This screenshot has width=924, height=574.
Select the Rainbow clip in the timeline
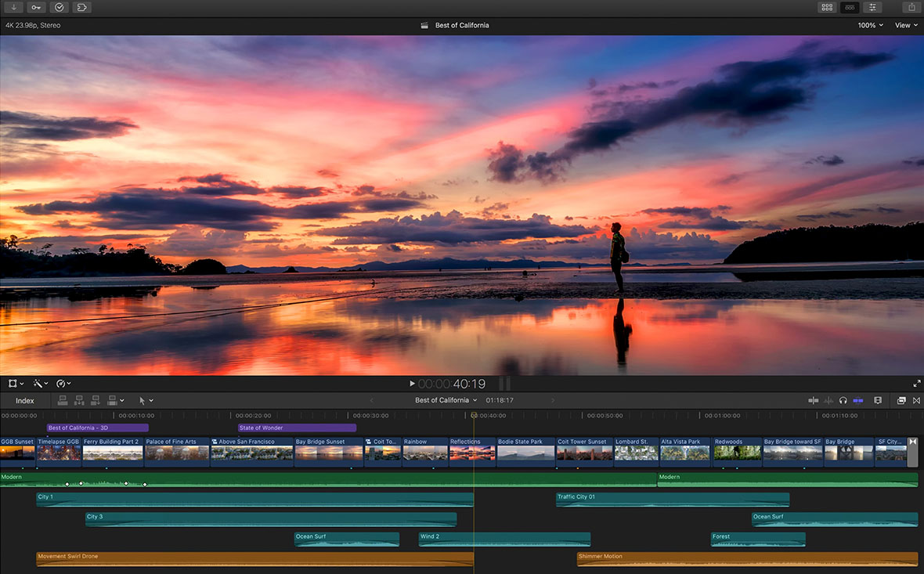425,451
